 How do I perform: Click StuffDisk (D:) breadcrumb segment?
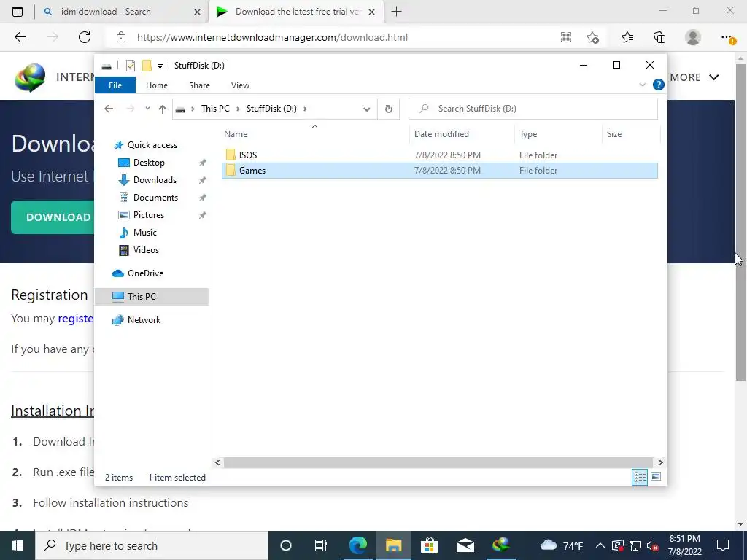[x=271, y=109]
